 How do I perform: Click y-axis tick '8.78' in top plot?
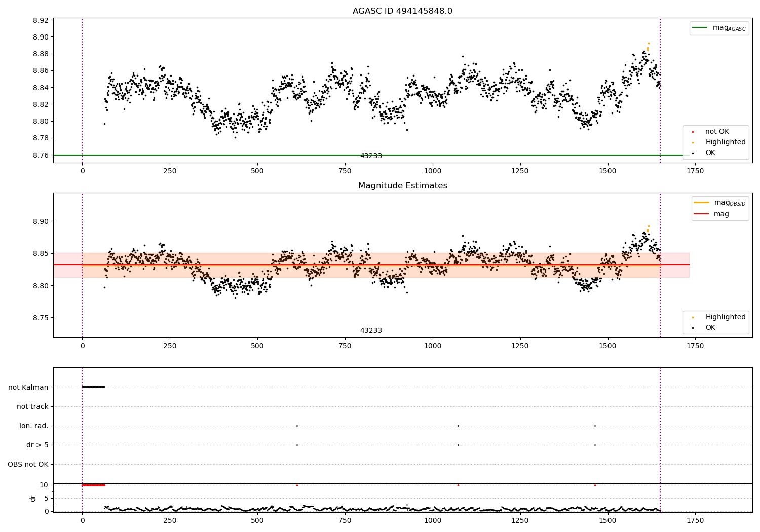click(41, 138)
